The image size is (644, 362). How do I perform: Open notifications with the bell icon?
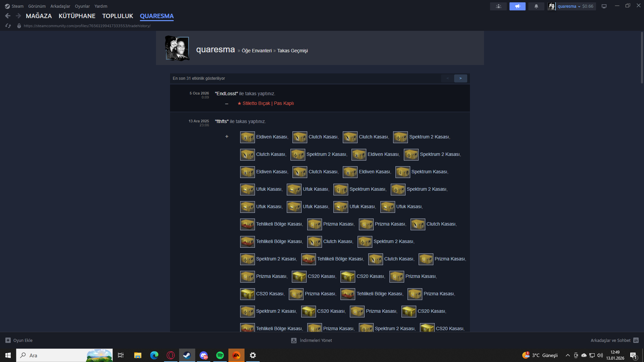[x=536, y=6]
